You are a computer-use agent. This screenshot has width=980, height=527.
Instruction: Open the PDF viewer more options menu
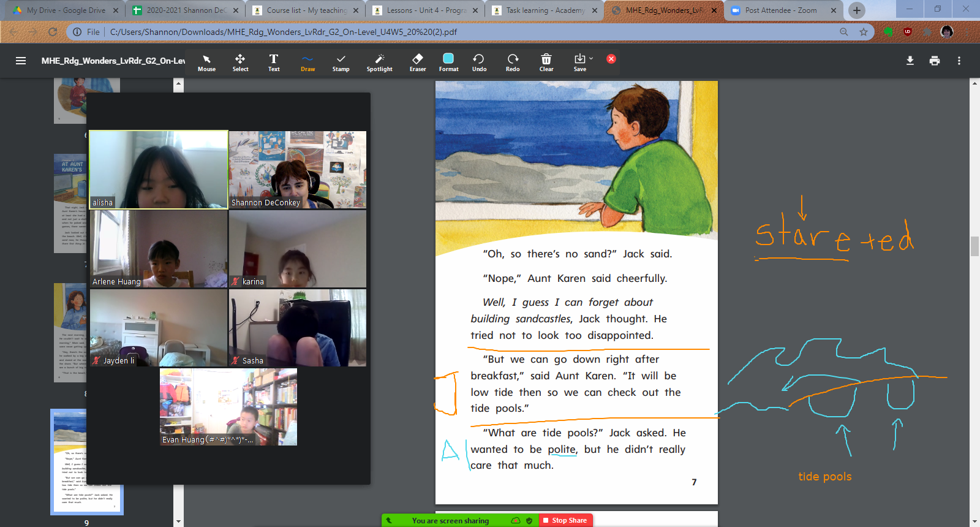(959, 61)
